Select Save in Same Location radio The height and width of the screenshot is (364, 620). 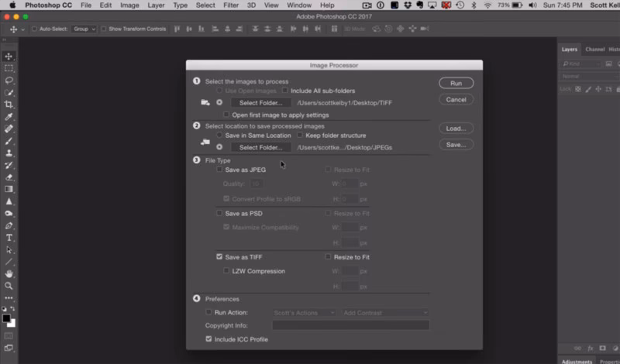pyautogui.click(x=219, y=136)
